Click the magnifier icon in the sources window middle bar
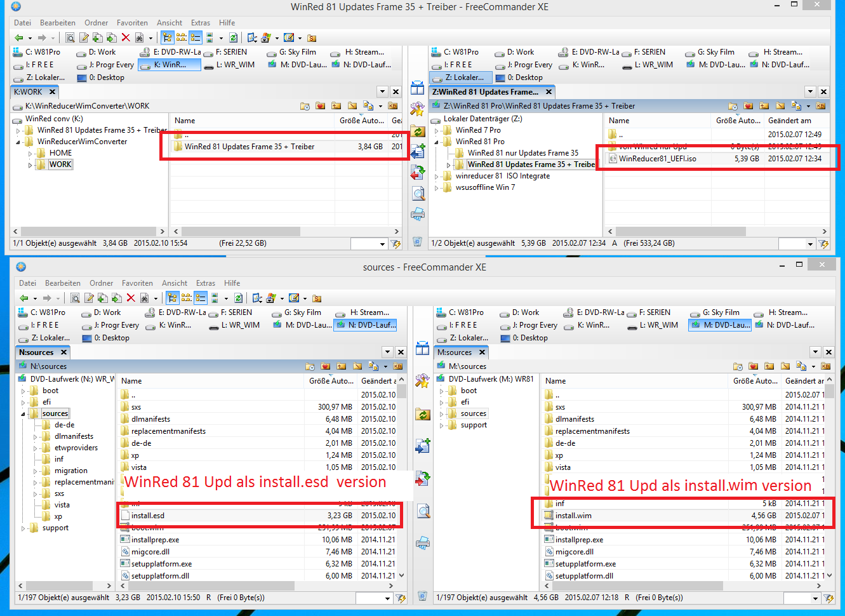Screen dimensions: 845x616 pos(422,511)
